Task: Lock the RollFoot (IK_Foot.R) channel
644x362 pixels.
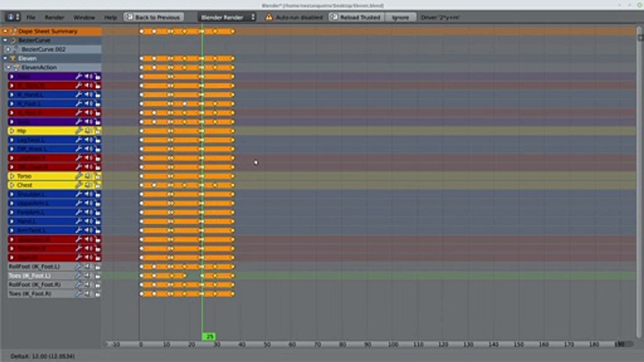Action: coord(98,285)
